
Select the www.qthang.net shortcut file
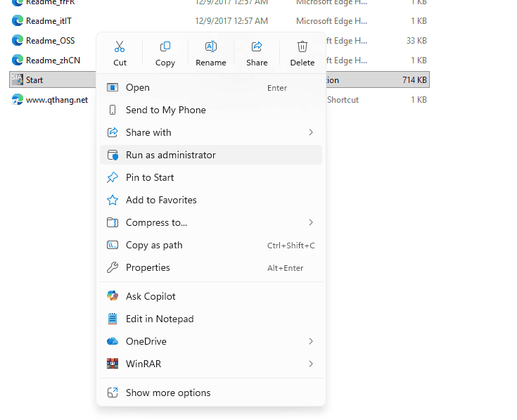pyautogui.click(x=56, y=100)
